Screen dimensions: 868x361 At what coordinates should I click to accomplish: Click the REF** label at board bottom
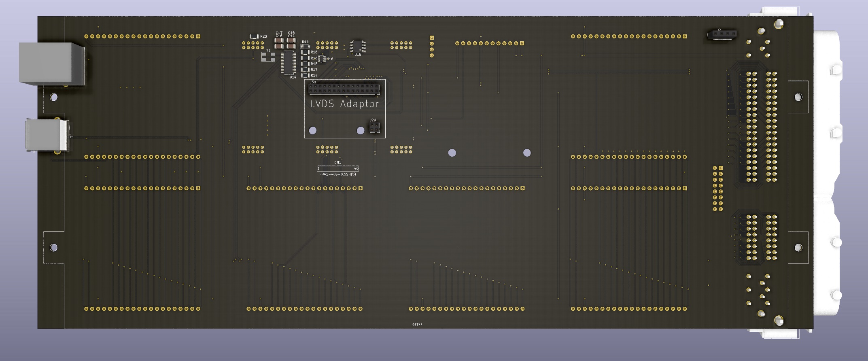pyautogui.click(x=417, y=325)
